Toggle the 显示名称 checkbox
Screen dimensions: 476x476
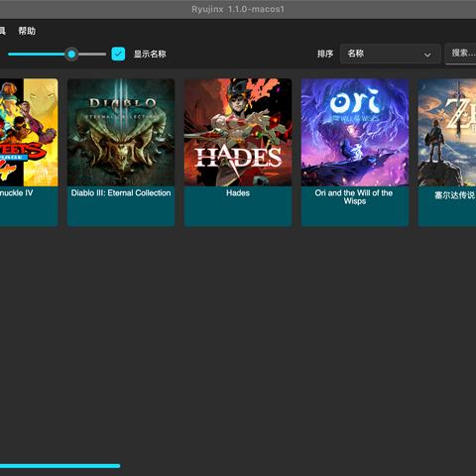click(118, 54)
